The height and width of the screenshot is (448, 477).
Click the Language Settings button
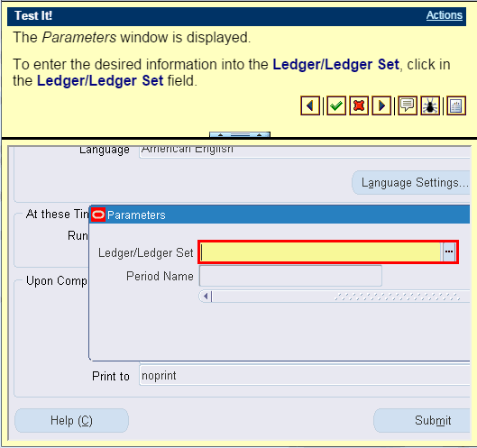coord(412,183)
